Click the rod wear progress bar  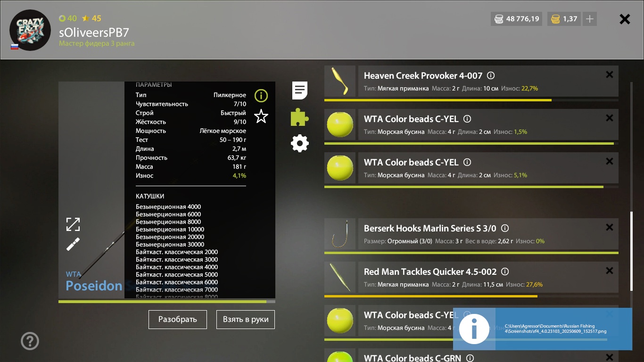167,301
